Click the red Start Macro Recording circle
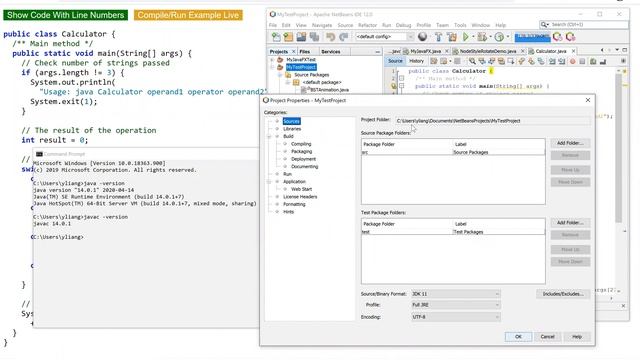 (x=573, y=61)
